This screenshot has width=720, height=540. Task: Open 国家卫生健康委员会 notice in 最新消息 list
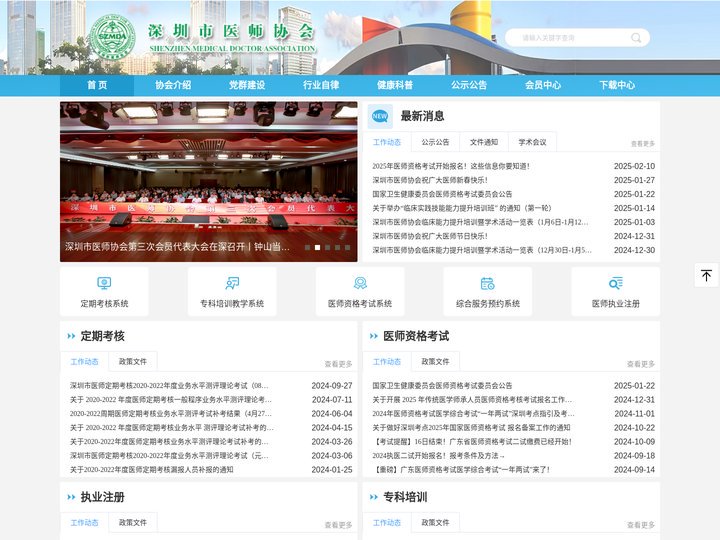pos(442,194)
